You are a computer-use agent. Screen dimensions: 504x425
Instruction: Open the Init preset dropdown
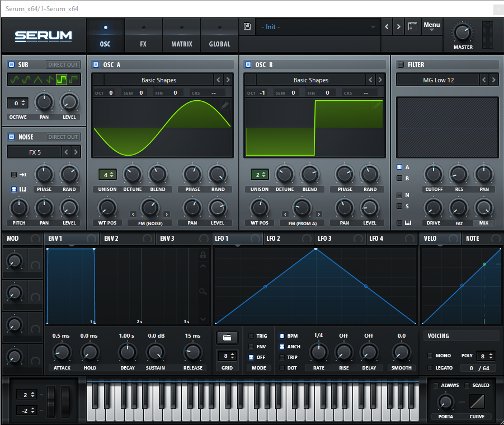[318, 27]
